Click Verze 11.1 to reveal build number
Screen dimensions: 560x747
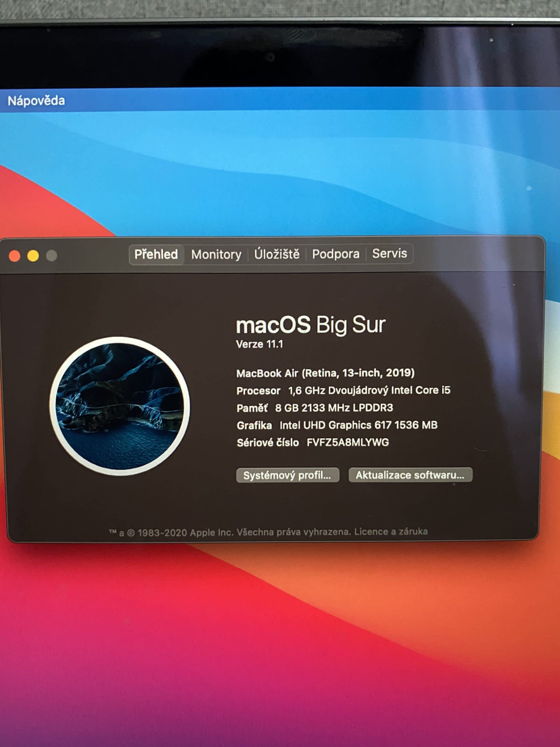[259, 344]
